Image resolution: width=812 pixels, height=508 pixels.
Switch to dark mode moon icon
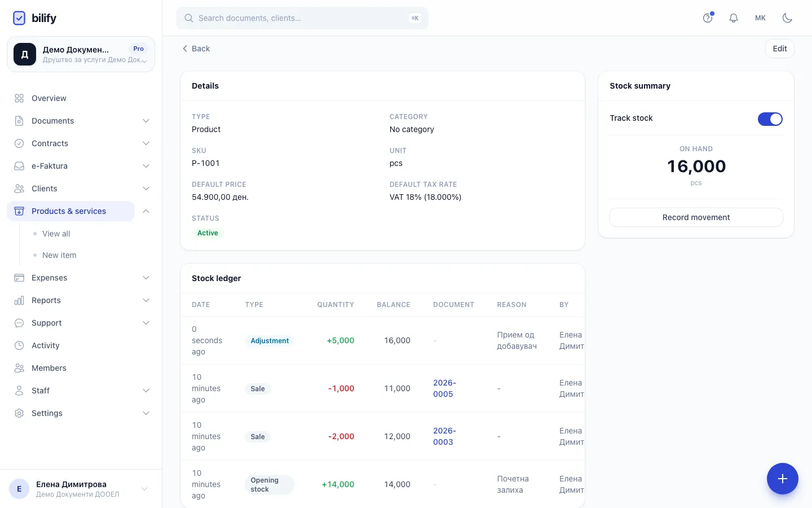[787, 18]
